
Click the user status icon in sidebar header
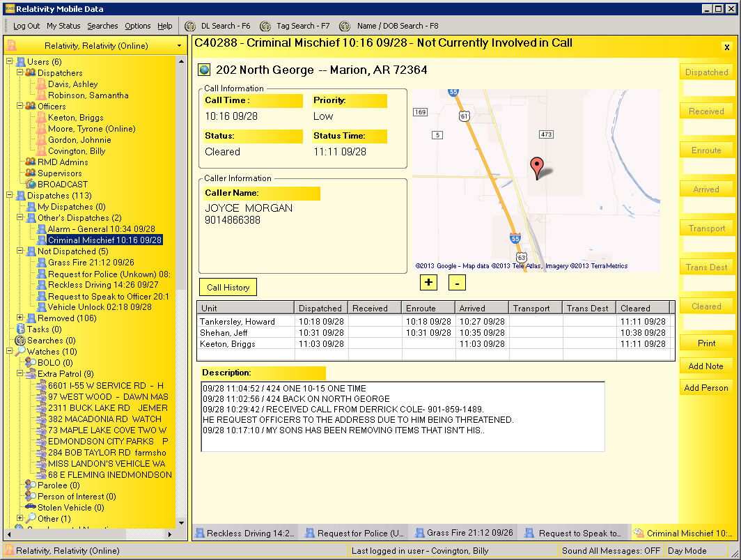12,45
